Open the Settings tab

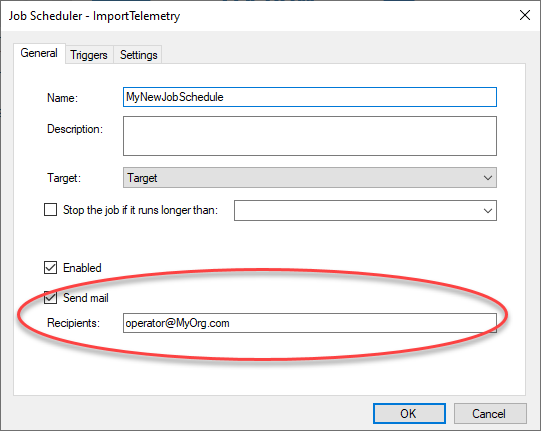[x=138, y=55]
